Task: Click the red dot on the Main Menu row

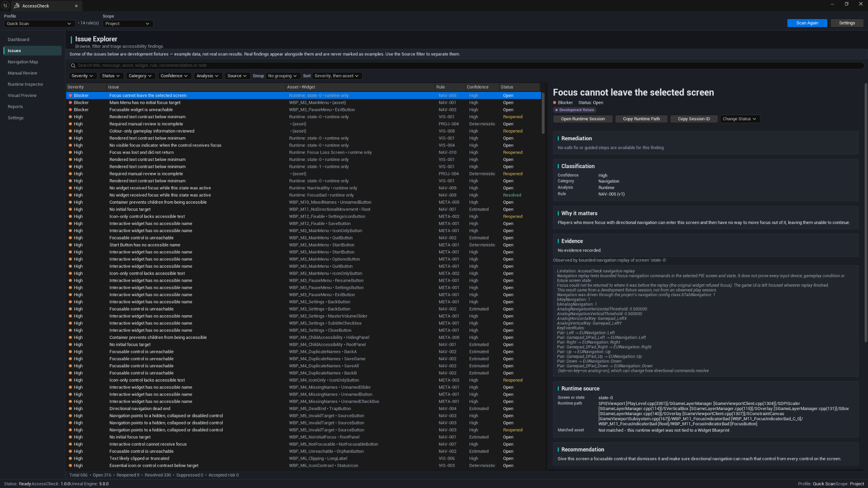Action: (x=70, y=103)
